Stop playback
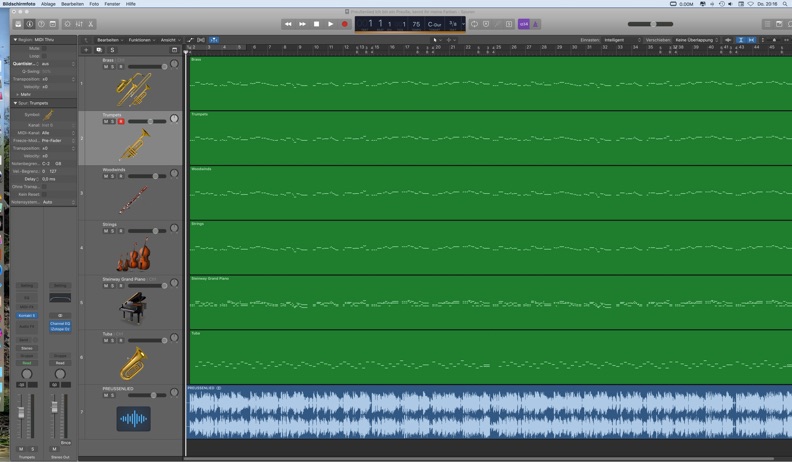The image size is (792, 462). pos(316,24)
